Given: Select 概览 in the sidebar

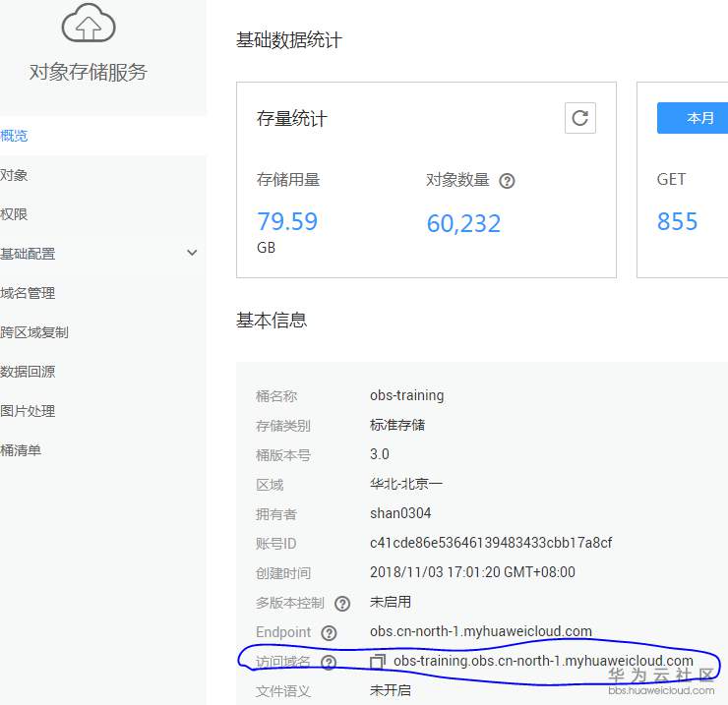Looking at the screenshot, I should coord(14,136).
